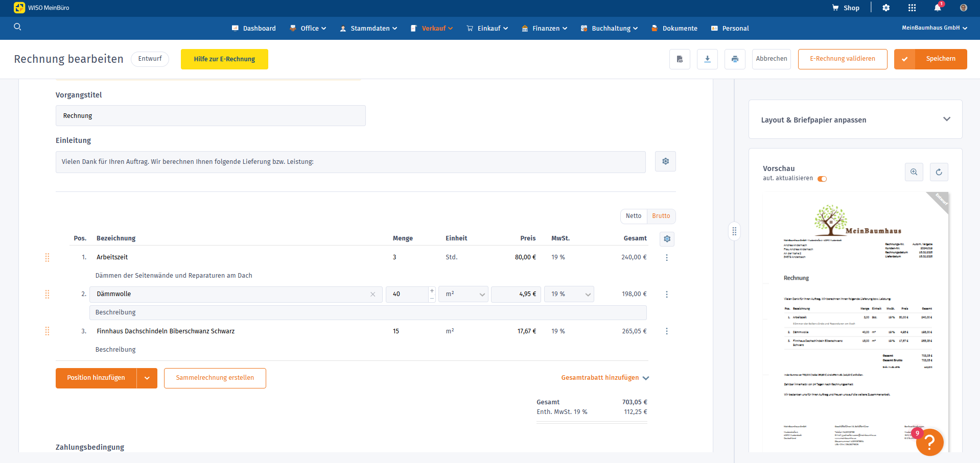Open the Finanzen menu

click(545, 29)
